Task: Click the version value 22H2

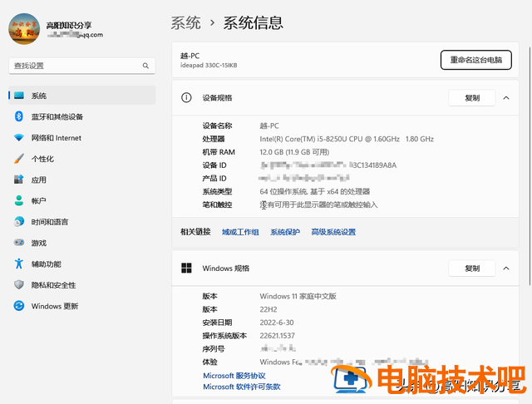Action: point(268,309)
